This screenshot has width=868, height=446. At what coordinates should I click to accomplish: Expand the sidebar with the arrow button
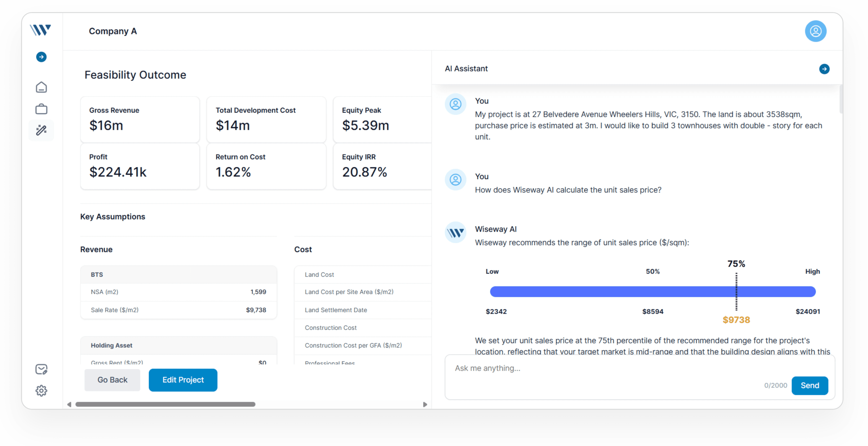42,57
